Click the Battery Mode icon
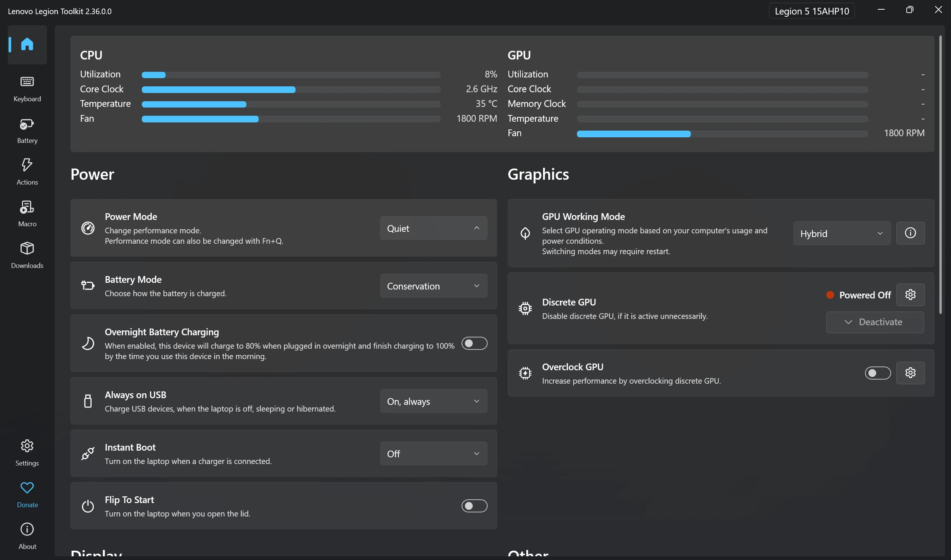Viewport: 951px width, 560px height. [88, 285]
